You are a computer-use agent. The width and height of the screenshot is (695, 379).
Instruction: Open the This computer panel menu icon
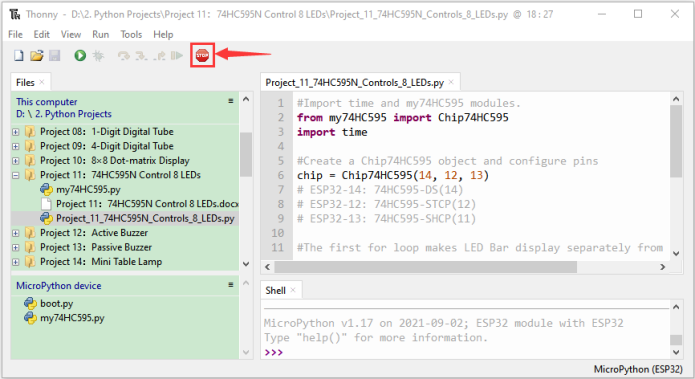click(x=230, y=101)
